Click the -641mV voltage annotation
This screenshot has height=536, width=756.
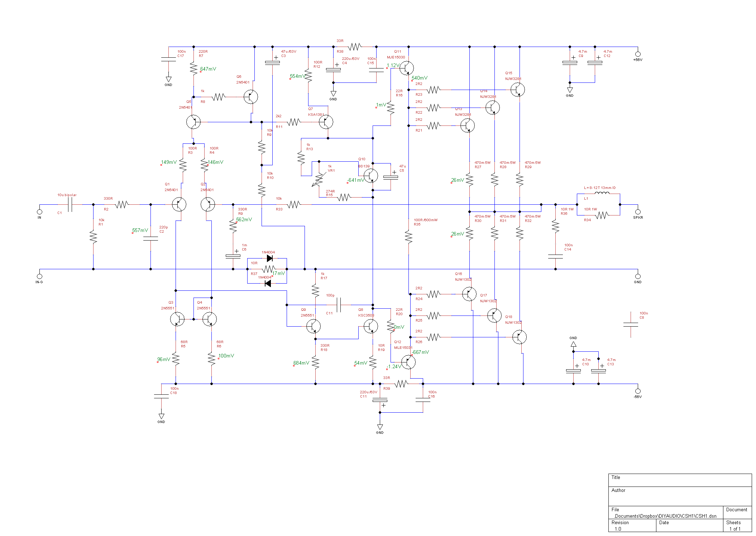pos(356,180)
